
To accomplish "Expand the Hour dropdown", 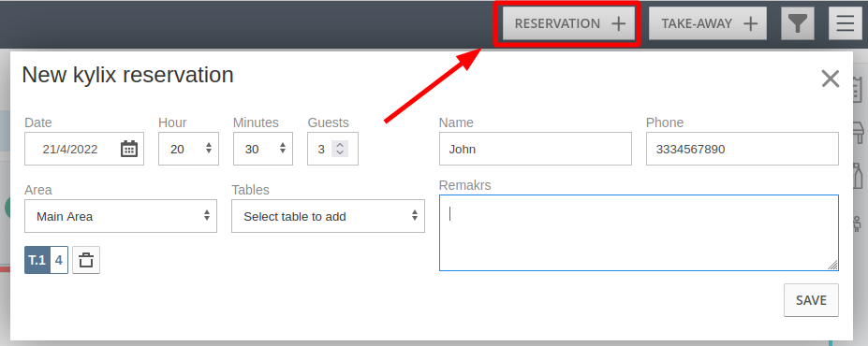I will pyautogui.click(x=189, y=149).
